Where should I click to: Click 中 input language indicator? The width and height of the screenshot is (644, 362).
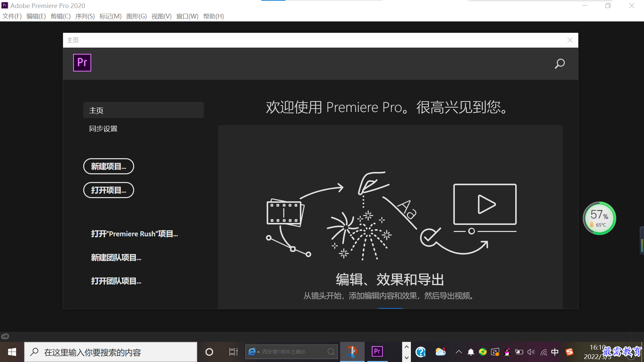(x=555, y=352)
